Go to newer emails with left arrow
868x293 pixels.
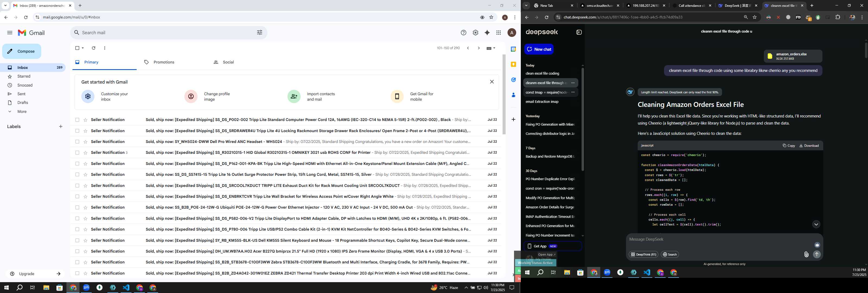pyautogui.click(x=468, y=48)
